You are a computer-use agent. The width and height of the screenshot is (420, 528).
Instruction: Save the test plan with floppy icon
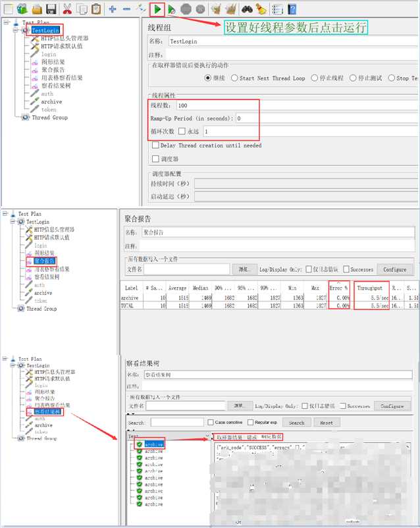[x=51, y=9]
